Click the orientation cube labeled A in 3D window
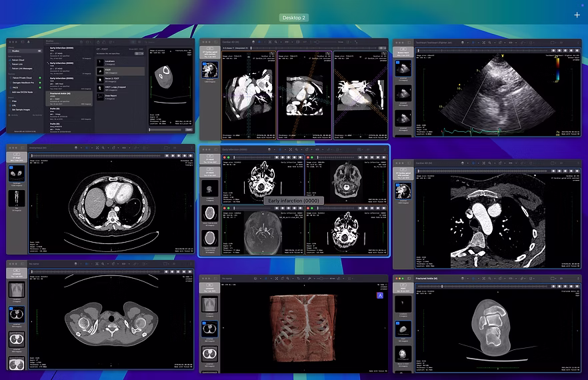 380,295
